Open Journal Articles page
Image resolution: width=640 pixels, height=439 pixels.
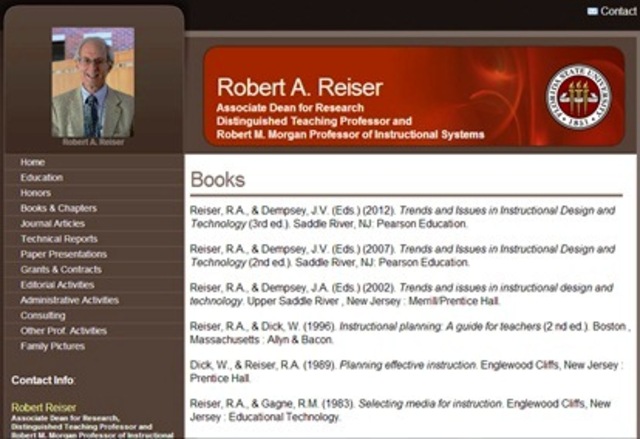tap(53, 224)
